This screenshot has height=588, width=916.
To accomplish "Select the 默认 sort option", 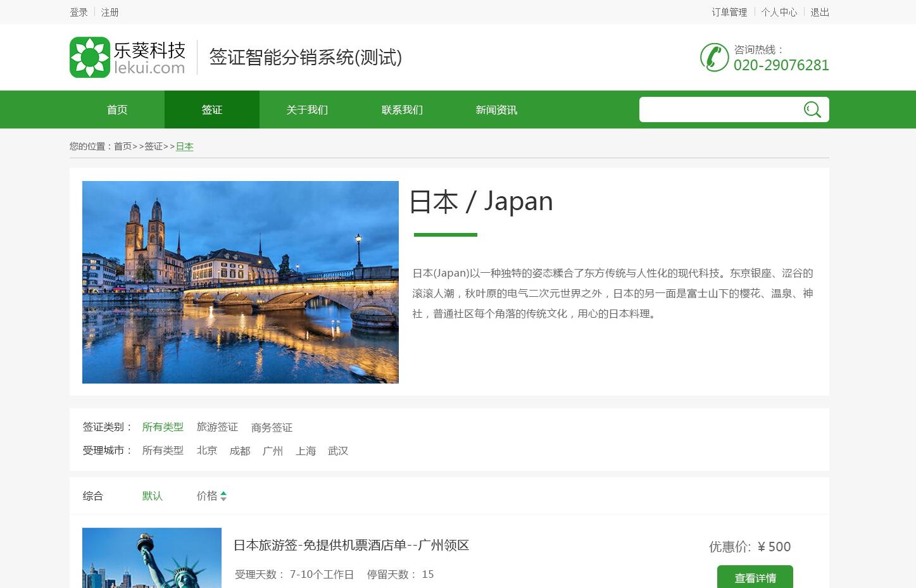I will pyautogui.click(x=152, y=496).
